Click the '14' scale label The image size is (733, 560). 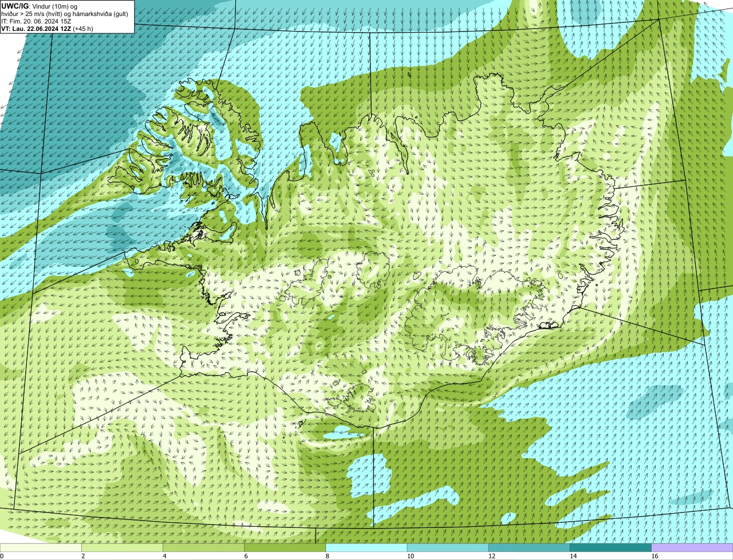coord(573,556)
